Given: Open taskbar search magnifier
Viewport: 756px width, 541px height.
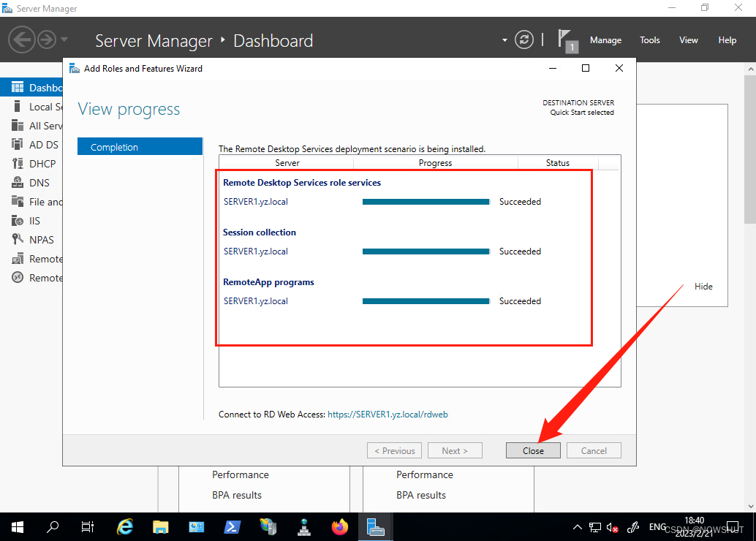Looking at the screenshot, I should pos(53,527).
